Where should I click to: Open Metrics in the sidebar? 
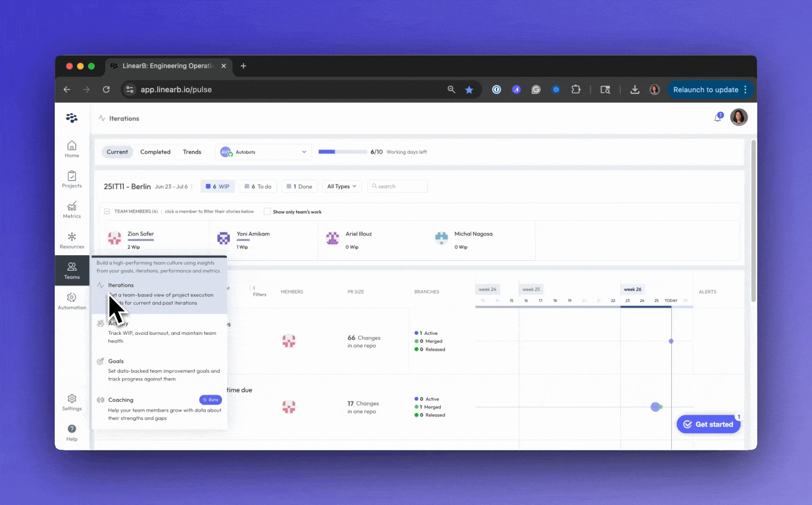tap(72, 210)
